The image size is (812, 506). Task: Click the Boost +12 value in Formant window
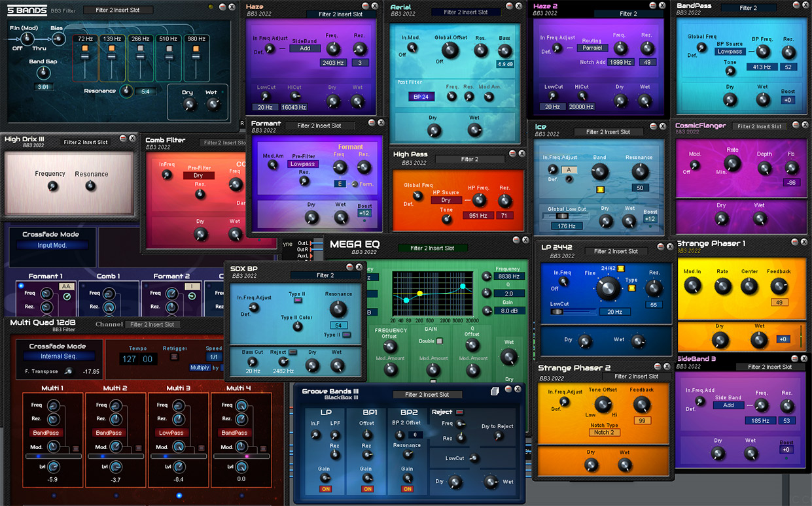(364, 214)
